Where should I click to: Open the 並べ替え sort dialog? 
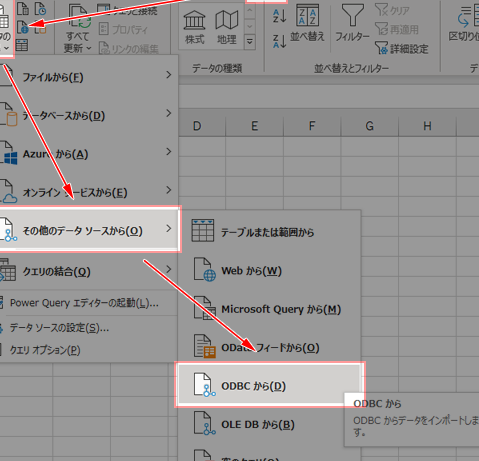(x=307, y=23)
